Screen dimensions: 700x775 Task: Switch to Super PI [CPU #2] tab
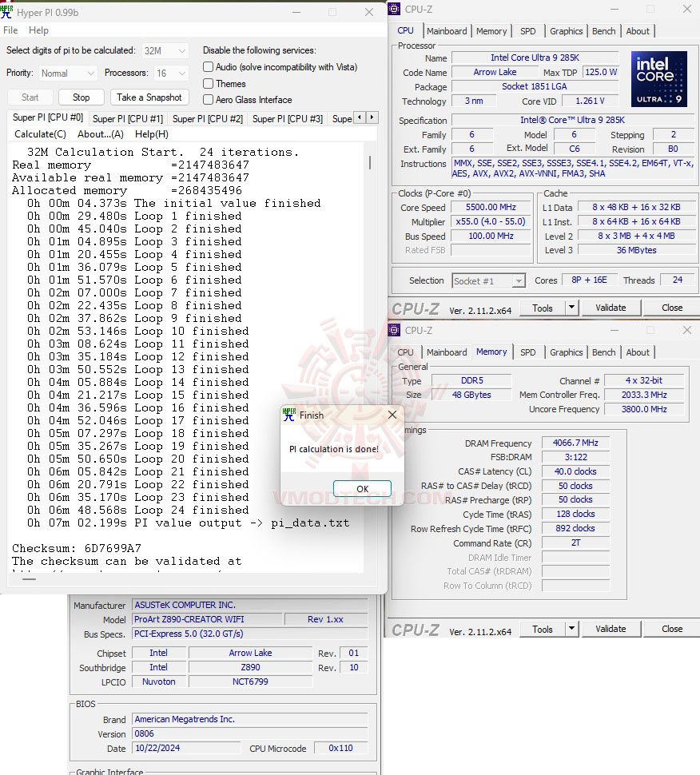(208, 118)
